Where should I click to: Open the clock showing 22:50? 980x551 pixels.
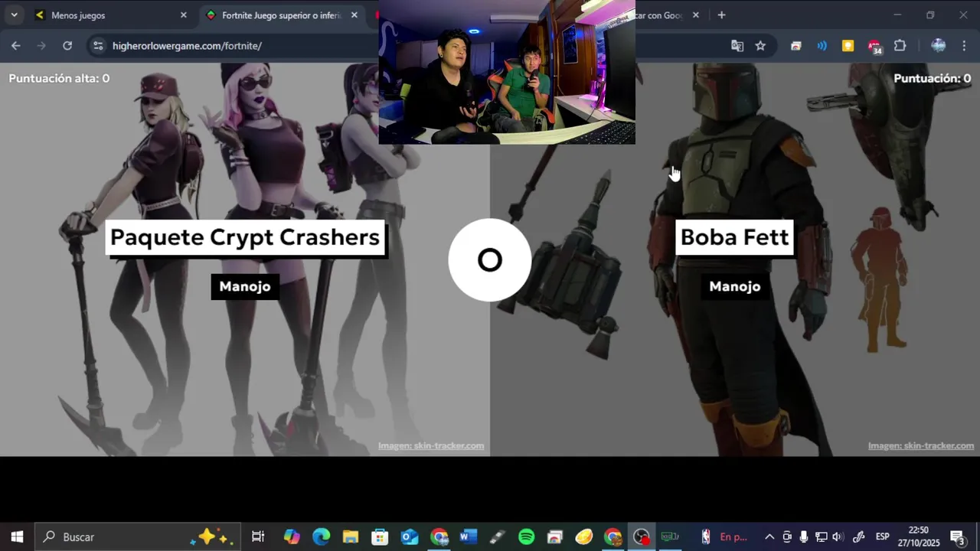pos(919,537)
